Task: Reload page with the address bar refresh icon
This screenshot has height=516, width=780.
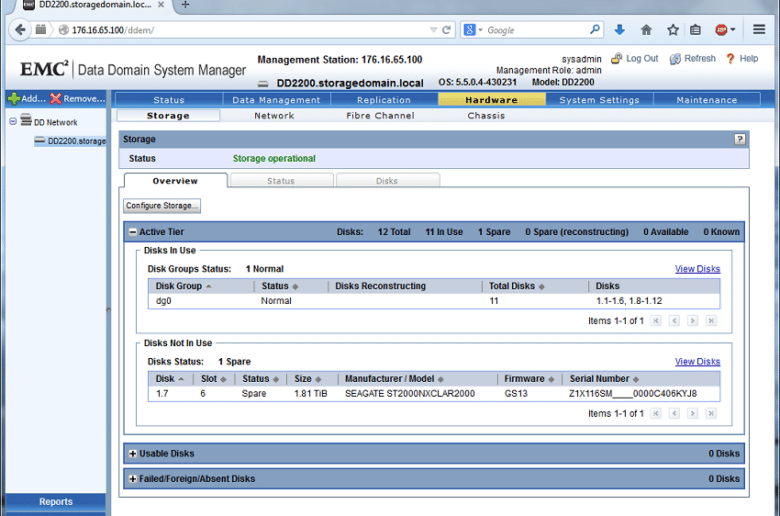Action: click(447, 30)
